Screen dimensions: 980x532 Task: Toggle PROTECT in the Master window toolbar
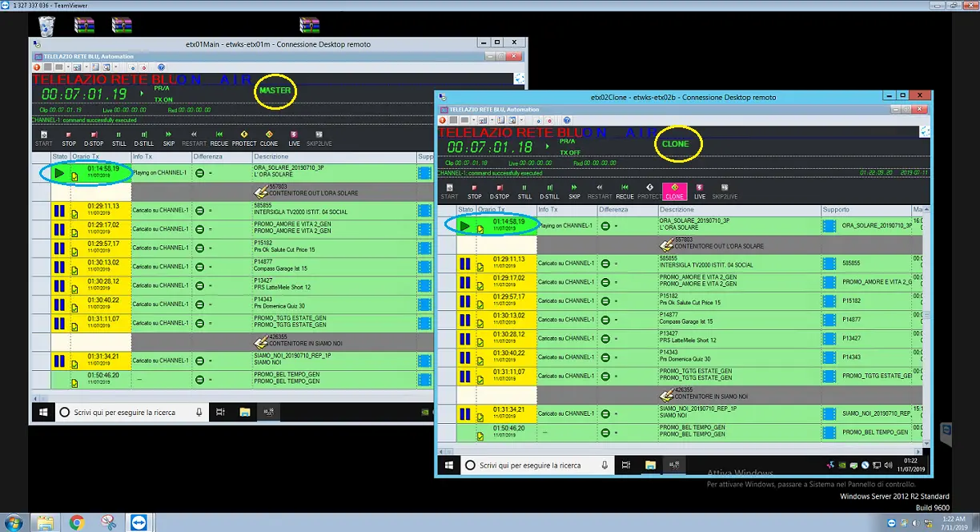click(244, 138)
